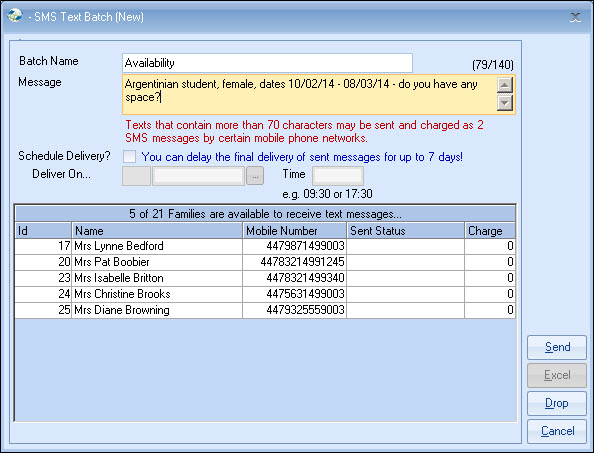
Task: Click the message box scroll up arrow
Action: [505, 85]
